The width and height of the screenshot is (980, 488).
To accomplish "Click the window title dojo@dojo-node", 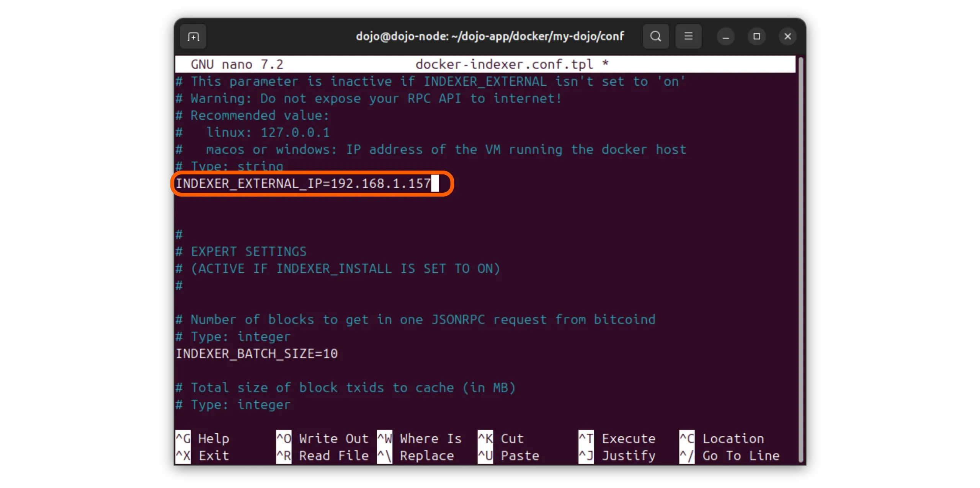I will pyautogui.click(x=490, y=37).
